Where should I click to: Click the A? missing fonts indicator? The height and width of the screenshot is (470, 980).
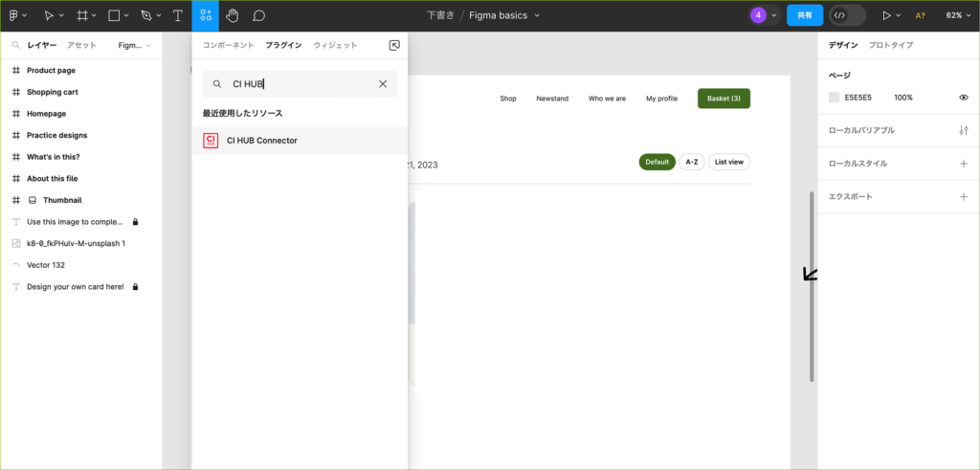[920, 15]
